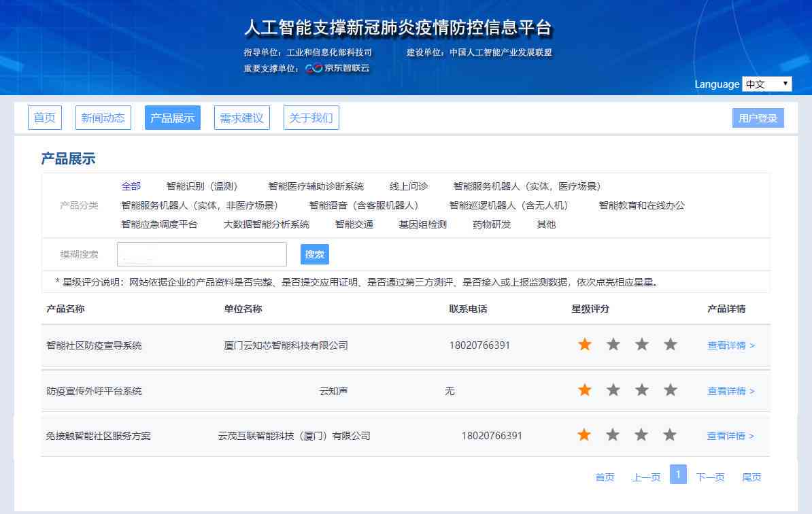Click the 单位名称 column header

point(243,309)
